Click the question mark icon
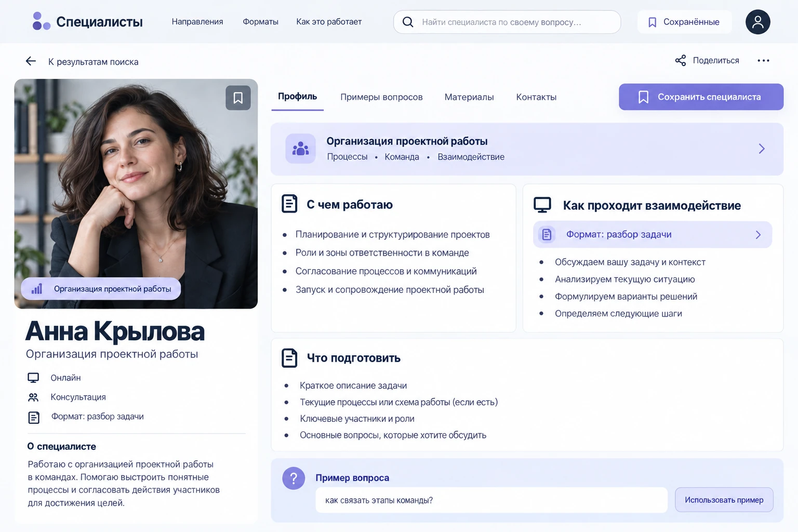798x532 pixels. tap(294, 478)
